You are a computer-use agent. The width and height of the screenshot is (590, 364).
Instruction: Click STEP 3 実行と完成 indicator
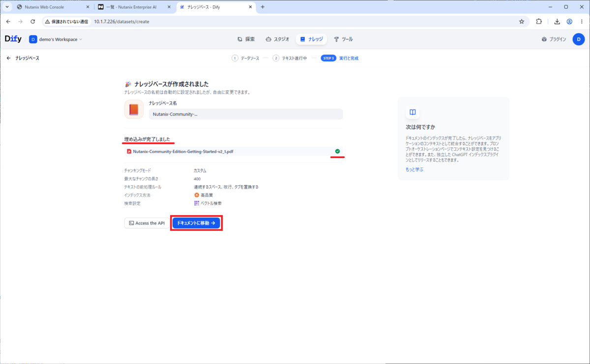pyautogui.click(x=340, y=58)
